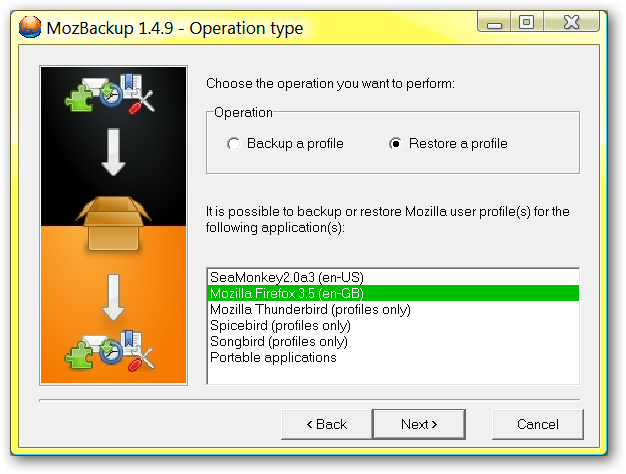Click the bottom green puzzle piece icon

79,354
